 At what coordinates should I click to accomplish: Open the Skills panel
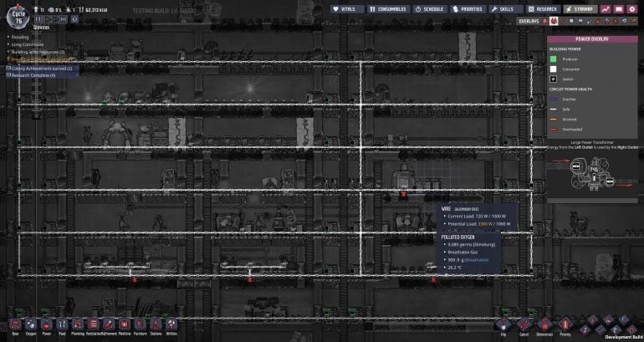pos(506,9)
